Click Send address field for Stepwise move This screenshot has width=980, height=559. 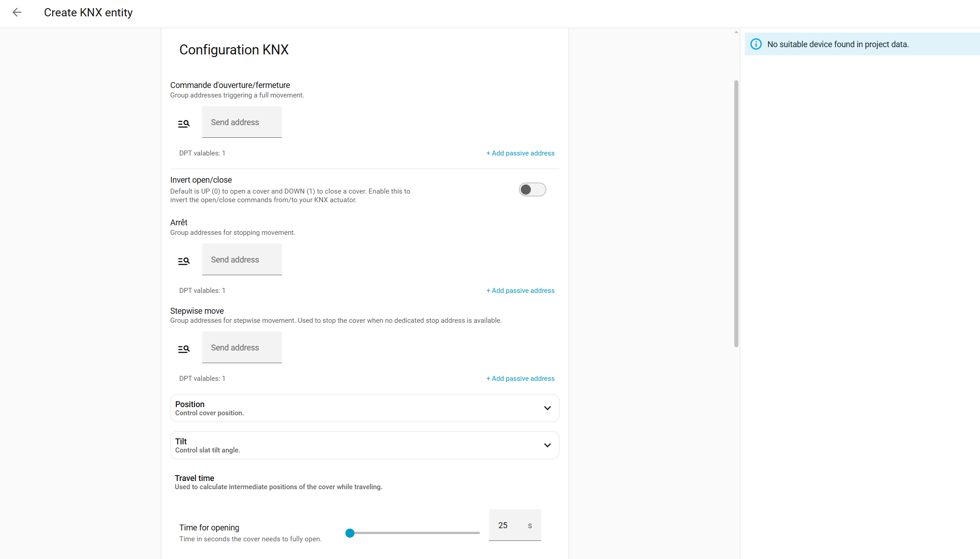(x=242, y=347)
